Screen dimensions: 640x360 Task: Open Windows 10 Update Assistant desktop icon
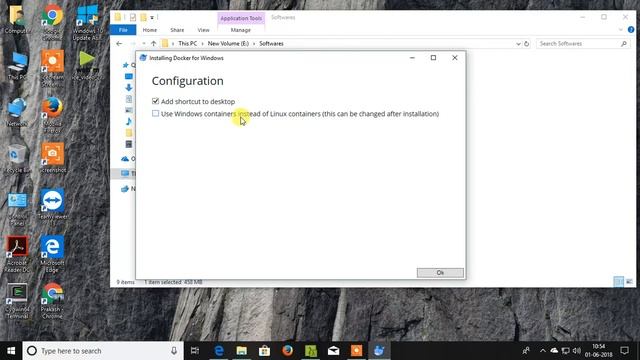[x=87, y=22]
